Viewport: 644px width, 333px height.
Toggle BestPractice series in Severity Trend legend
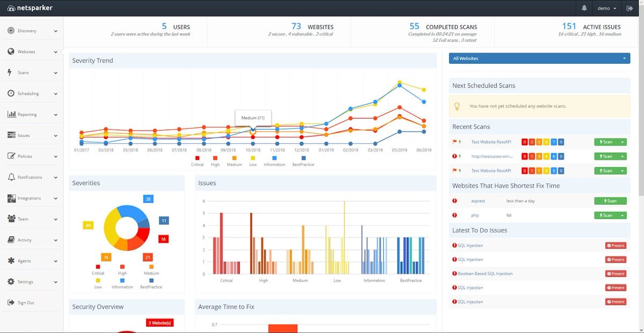(303, 161)
